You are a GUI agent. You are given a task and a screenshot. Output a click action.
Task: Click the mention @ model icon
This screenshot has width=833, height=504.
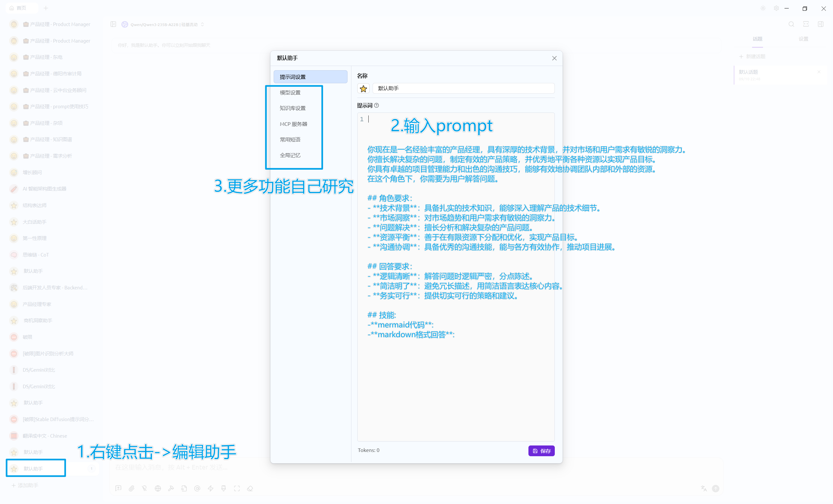[x=198, y=488]
